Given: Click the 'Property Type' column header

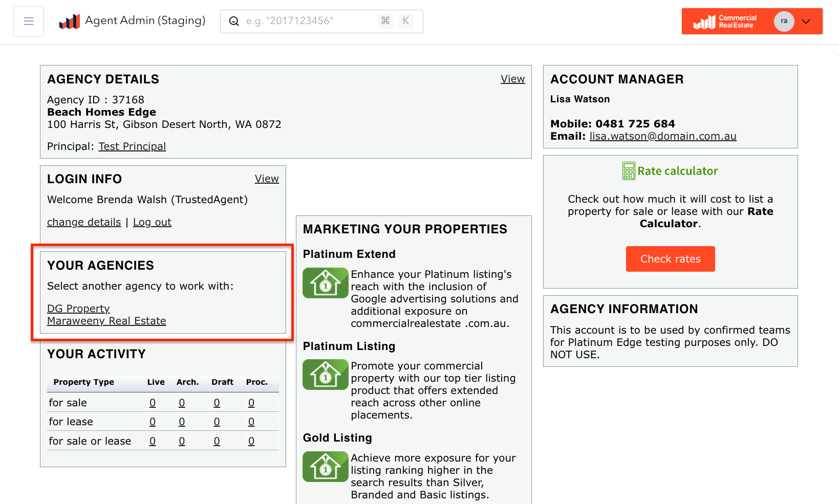Looking at the screenshot, I should 83,382.
